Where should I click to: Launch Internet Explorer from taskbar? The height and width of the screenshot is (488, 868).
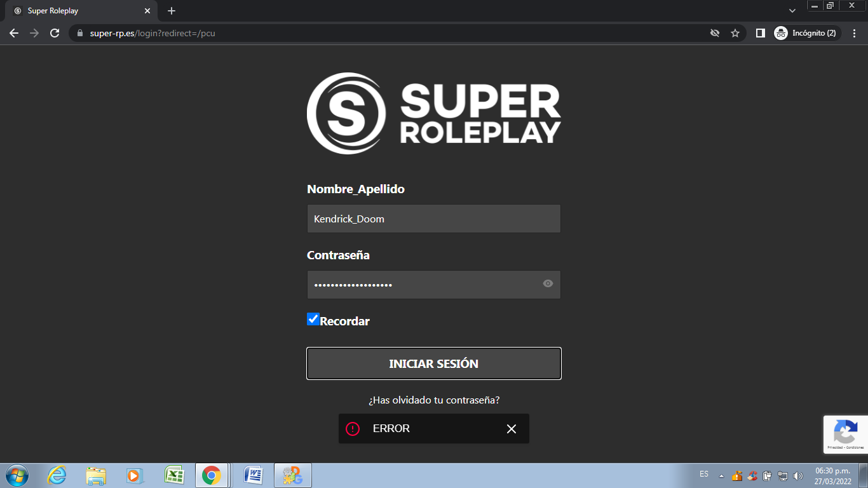click(x=57, y=475)
